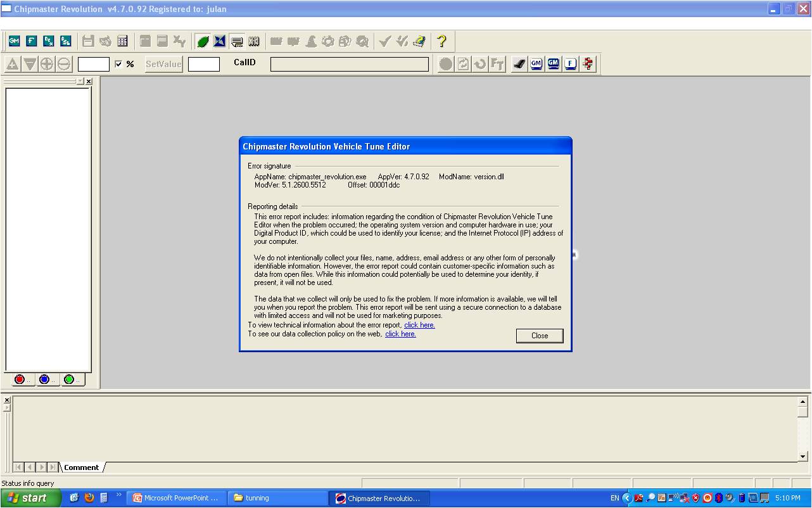Click the comment pane scroll-down arrow

803,456
